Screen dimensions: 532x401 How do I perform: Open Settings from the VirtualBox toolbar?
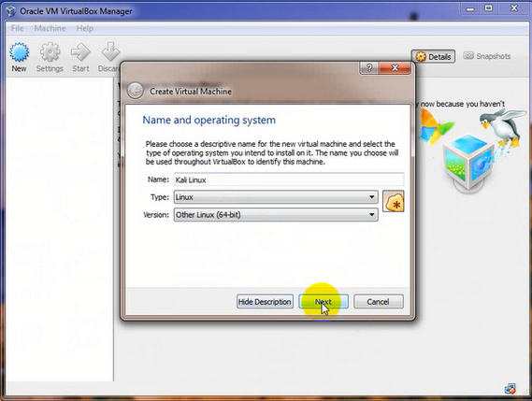(x=50, y=57)
